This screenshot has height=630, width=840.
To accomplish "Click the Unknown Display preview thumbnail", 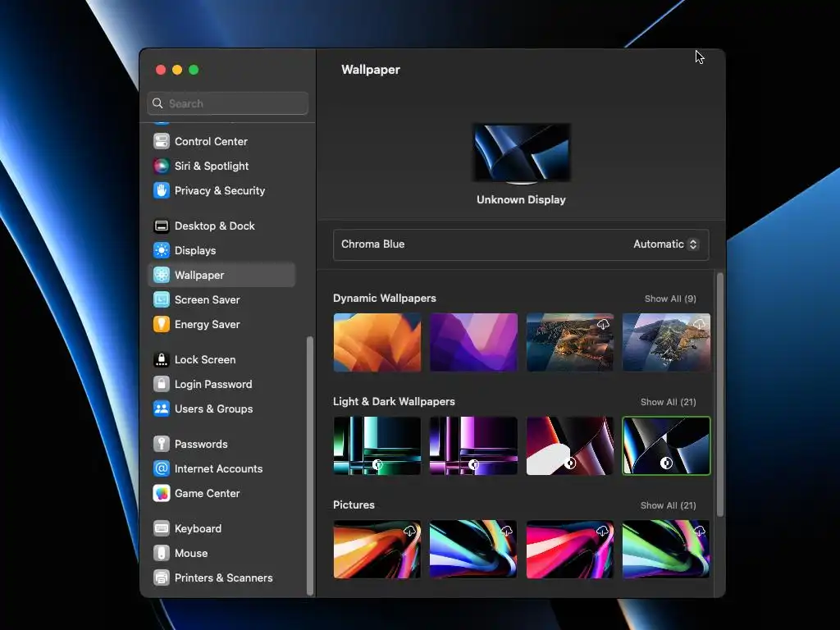I will pyautogui.click(x=521, y=153).
